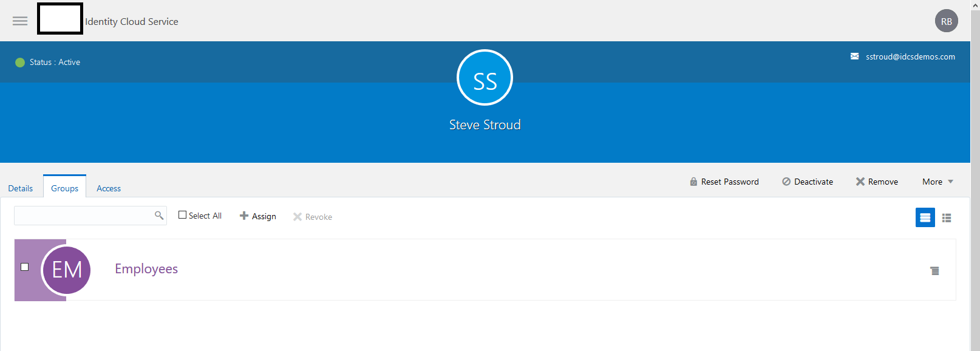Open the Details tab
Viewport: 980px width, 351px height.
(21, 188)
